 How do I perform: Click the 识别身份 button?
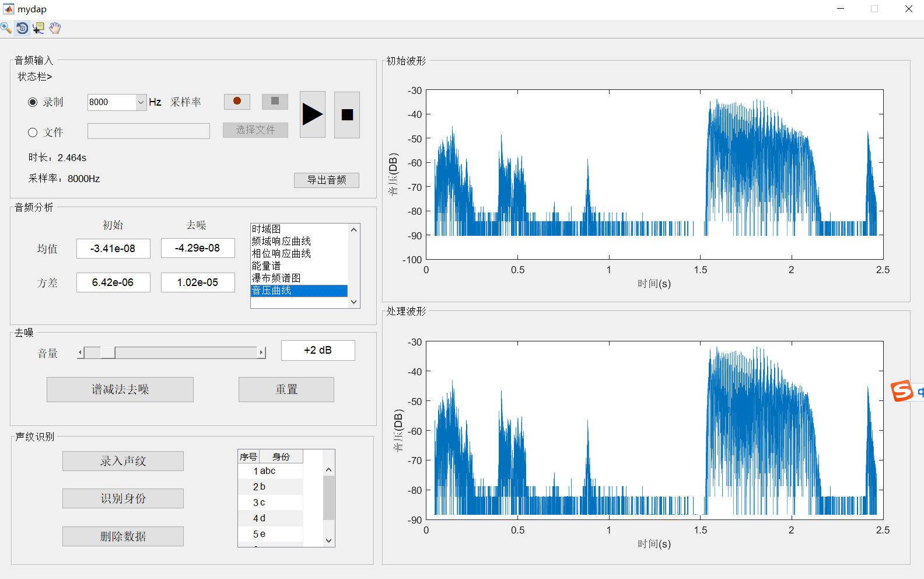click(x=123, y=498)
